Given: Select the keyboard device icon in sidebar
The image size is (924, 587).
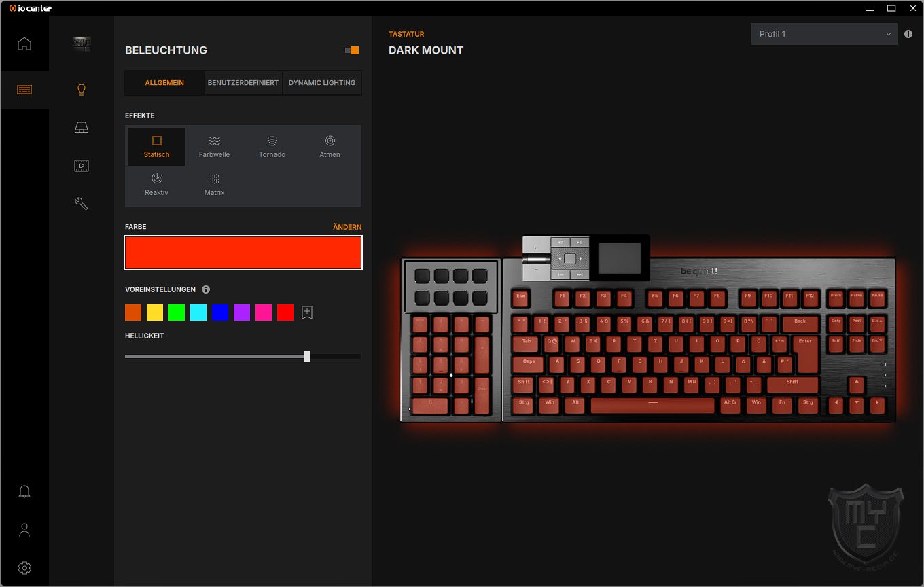Looking at the screenshot, I should pyautogui.click(x=24, y=90).
